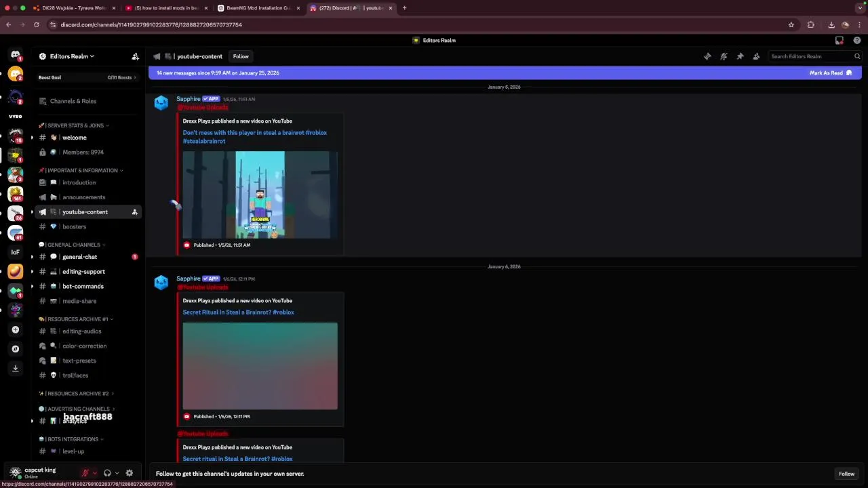Open Discord direct messages home icon
The height and width of the screenshot is (488, 868).
click(16, 55)
